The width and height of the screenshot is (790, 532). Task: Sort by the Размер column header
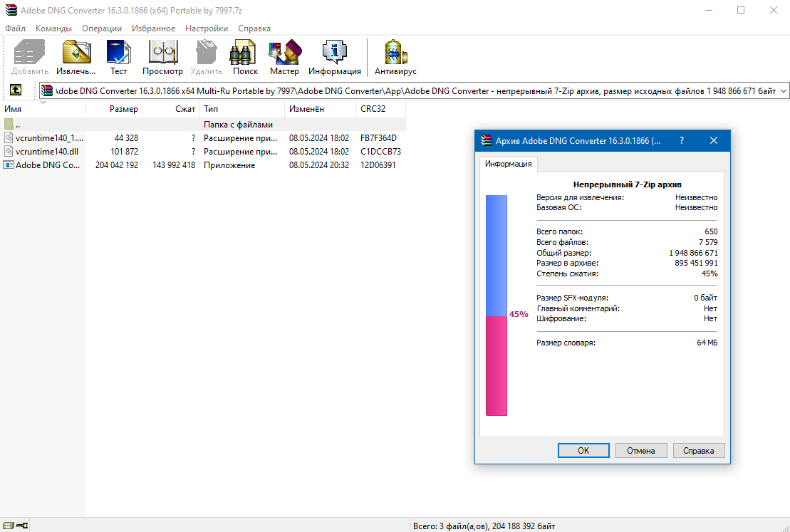(114, 109)
